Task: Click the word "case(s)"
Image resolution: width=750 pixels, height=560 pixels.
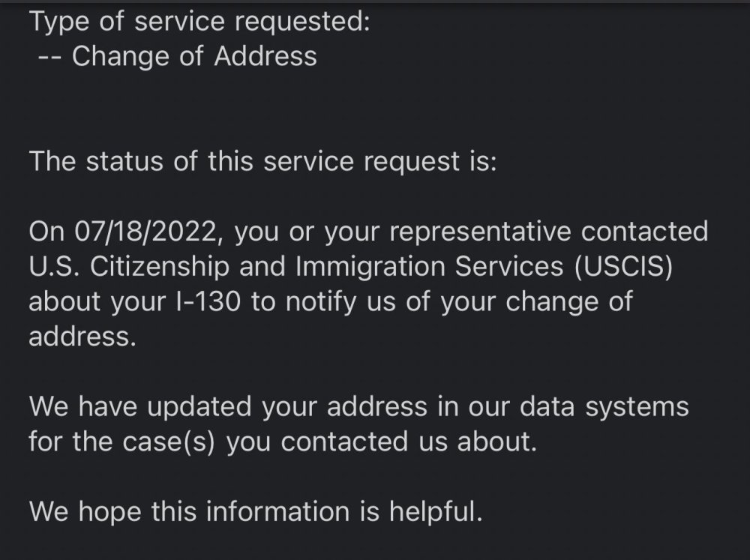Action: pos(167,442)
